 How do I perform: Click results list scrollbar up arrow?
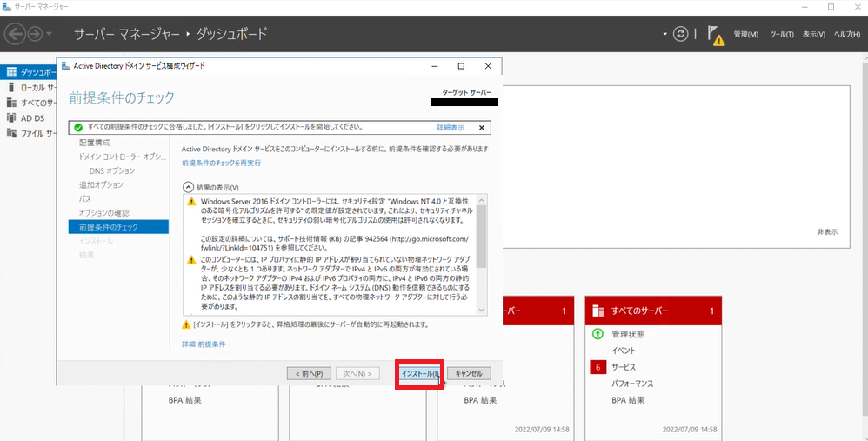(481, 200)
